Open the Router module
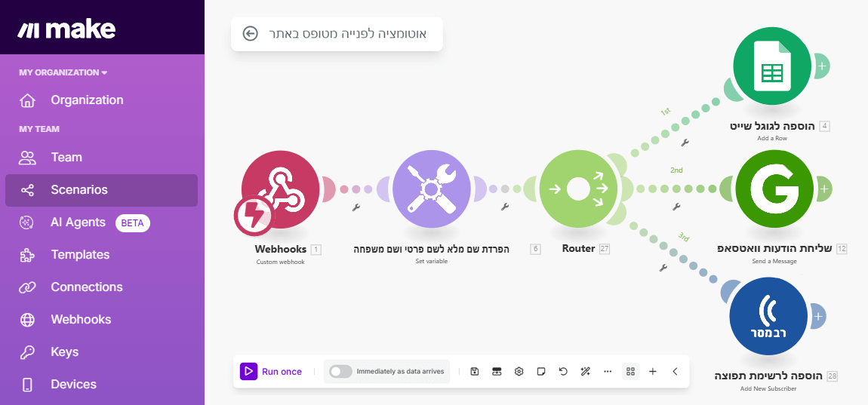This screenshot has height=405, width=868. click(x=578, y=189)
